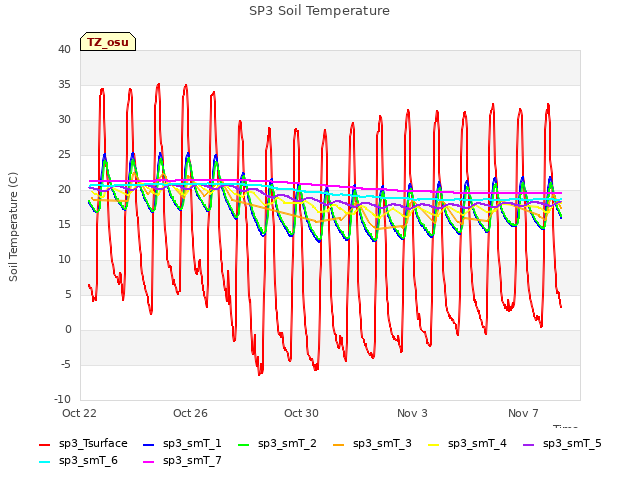Toggle sp3_smT_2 legend entry
Image resolution: width=640 pixels, height=480 pixels.
pos(277,444)
